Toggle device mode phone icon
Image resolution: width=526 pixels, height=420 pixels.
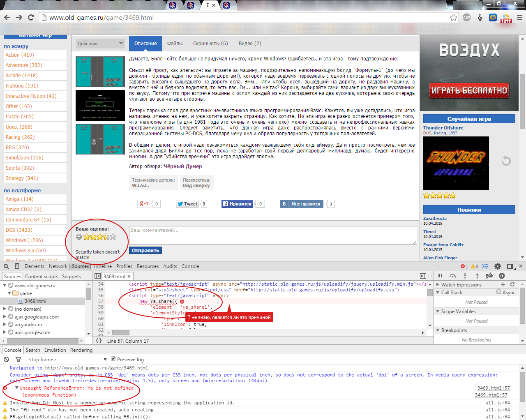(17, 266)
